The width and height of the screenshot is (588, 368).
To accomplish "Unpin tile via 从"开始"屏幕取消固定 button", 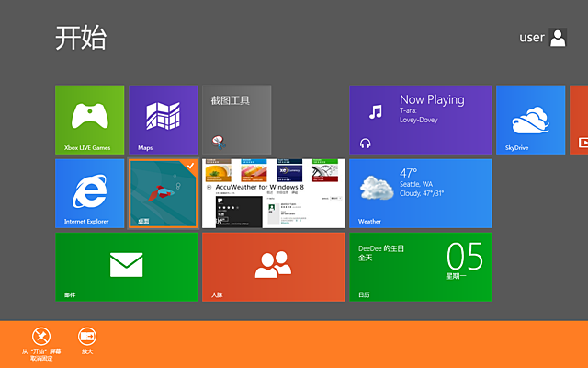I will [x=41, y=344].
